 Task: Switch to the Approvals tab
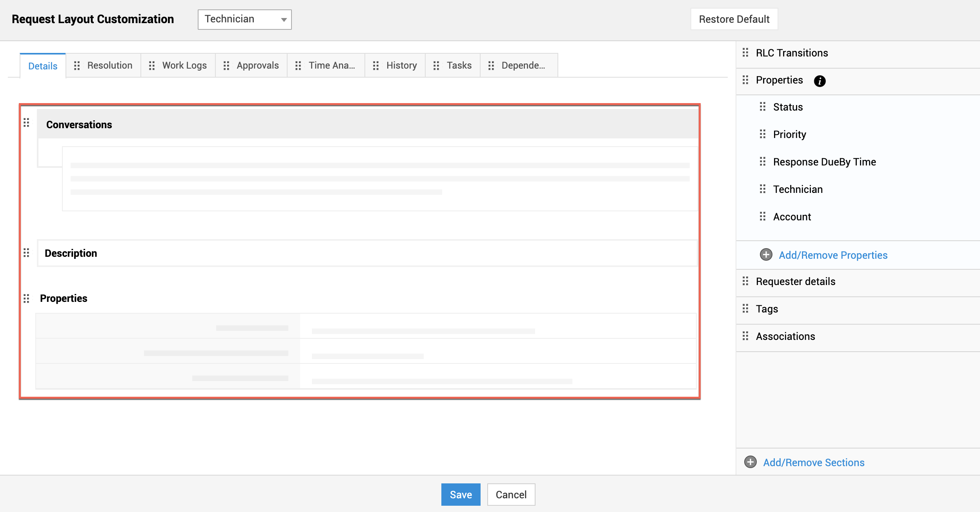(x=257, y=65)
